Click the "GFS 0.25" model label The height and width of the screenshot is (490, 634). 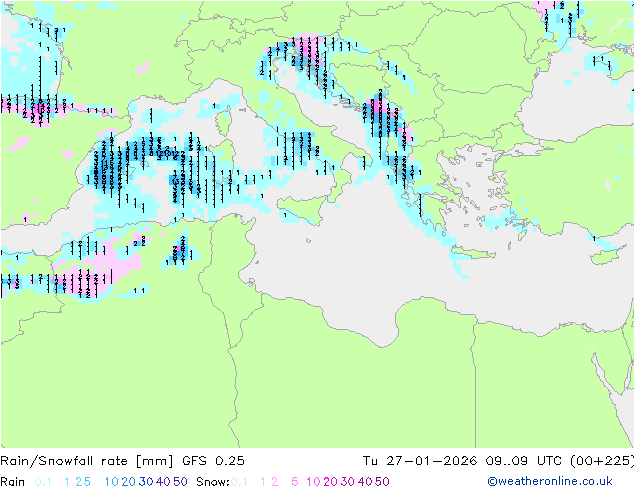coord(213,461)
